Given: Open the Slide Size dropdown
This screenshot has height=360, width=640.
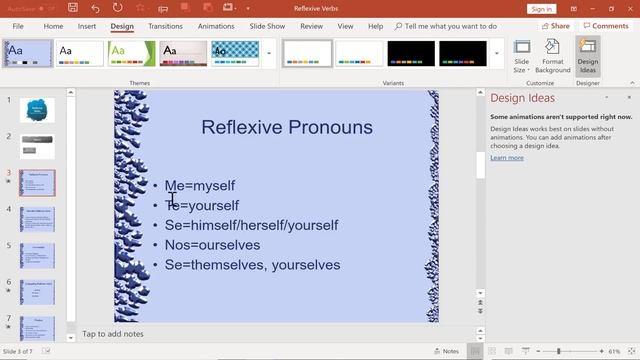Looking at the screenshot, I should pyautogui.click(x=522, y=56).
